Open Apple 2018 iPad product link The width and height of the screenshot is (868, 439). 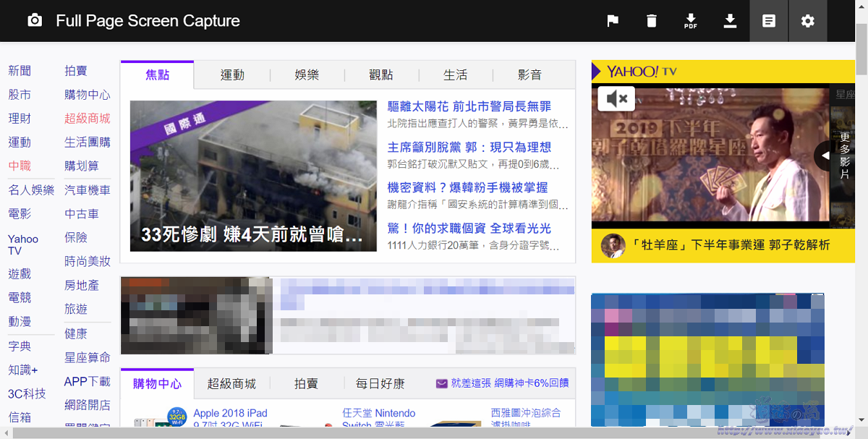231,419
